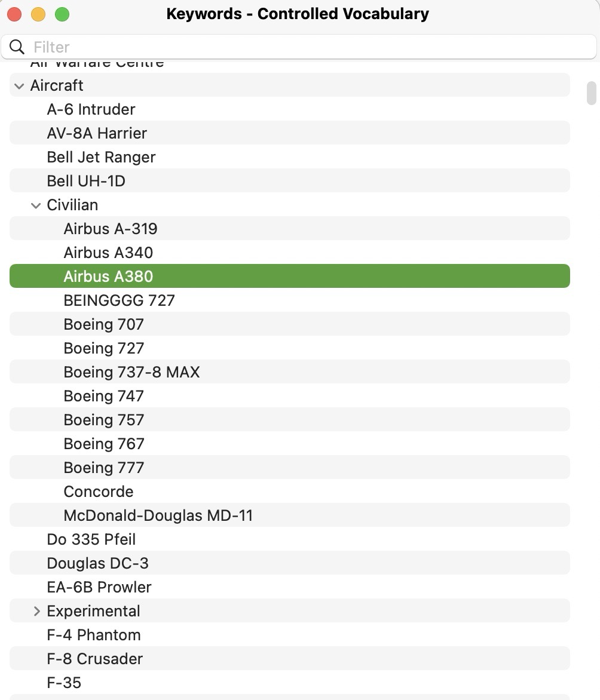Select the Douglas DC-3 keyword
This screenshot has height=700, width=600.
(x=97, y=563)
